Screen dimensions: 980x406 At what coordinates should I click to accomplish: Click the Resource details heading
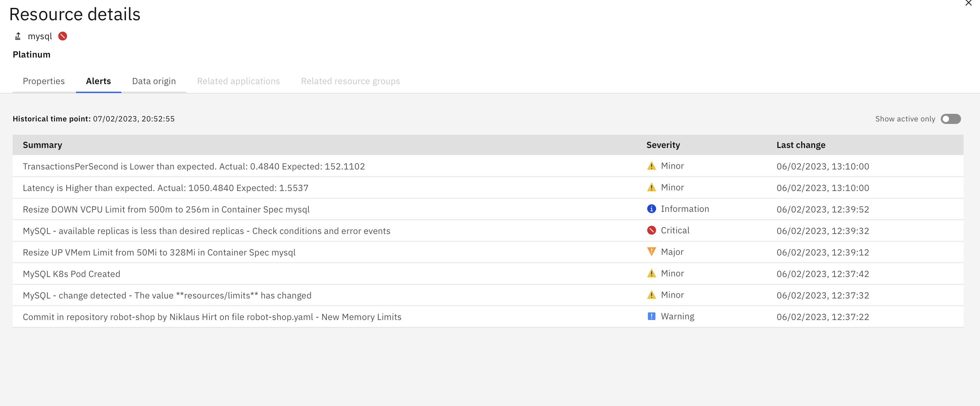(75, 15)
